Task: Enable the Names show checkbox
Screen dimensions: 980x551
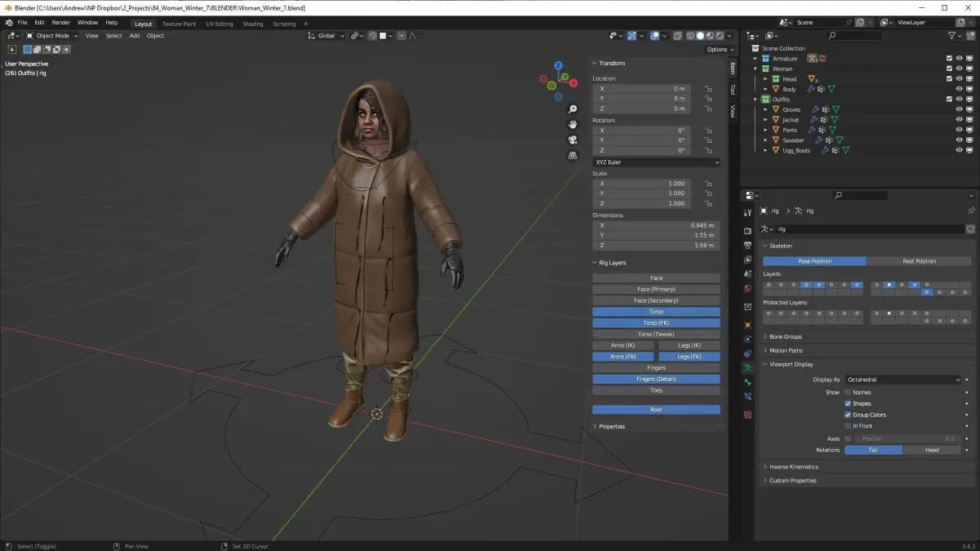Action: pos(848,393)
